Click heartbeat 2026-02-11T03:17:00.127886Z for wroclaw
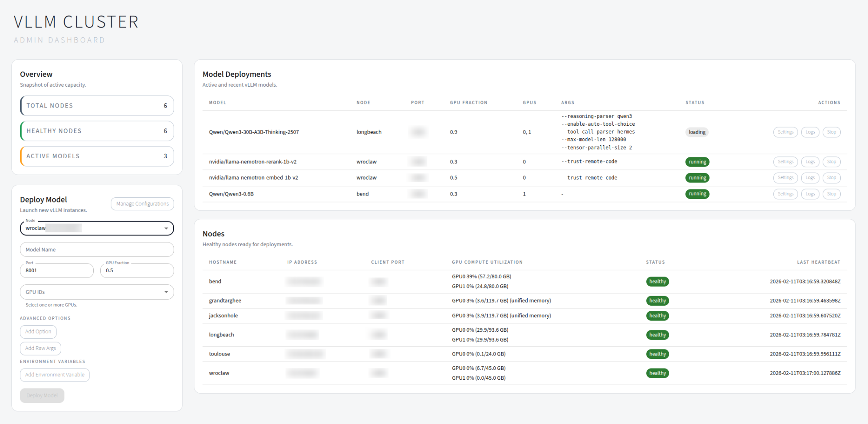868x424 pixels. tap(805, 373)
